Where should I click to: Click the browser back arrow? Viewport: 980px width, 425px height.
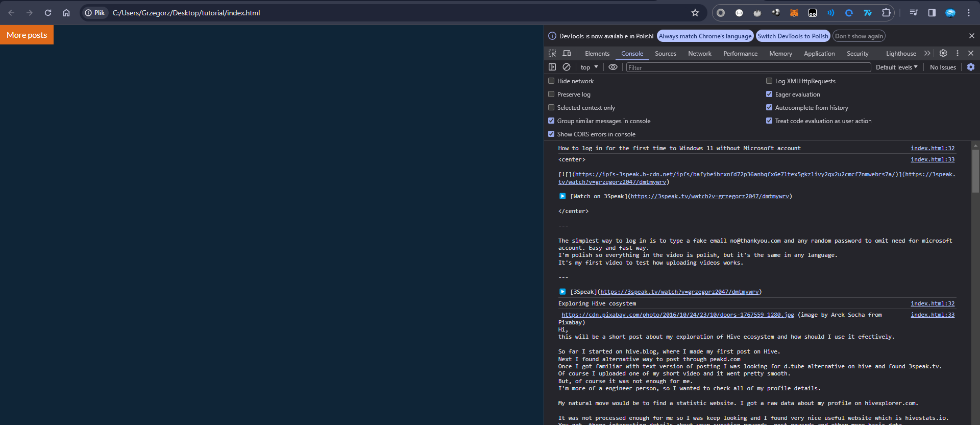11,13
